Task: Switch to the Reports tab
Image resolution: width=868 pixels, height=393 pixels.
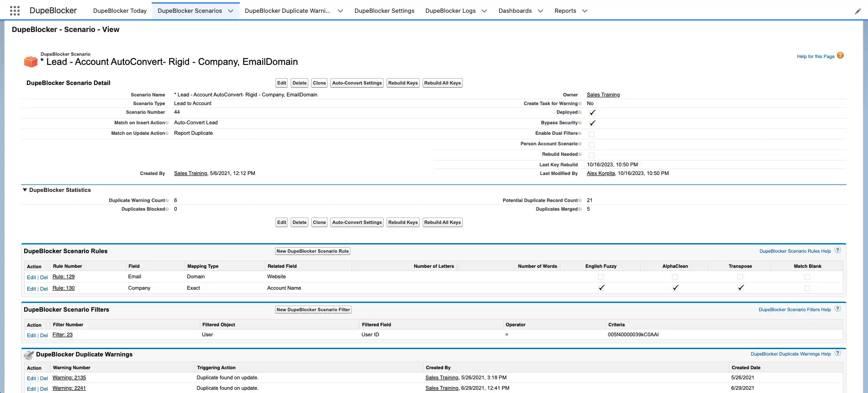Action: click(565, 11)
